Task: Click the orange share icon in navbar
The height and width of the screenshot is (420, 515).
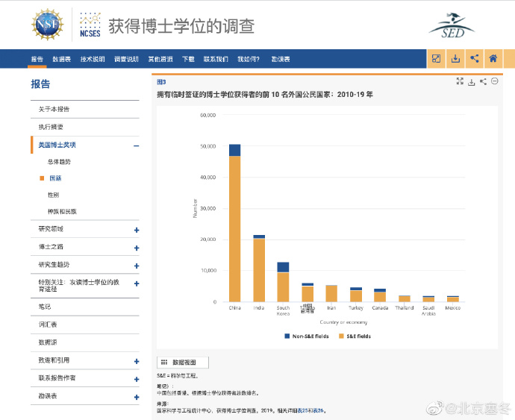Action: (x=474, y=59)
